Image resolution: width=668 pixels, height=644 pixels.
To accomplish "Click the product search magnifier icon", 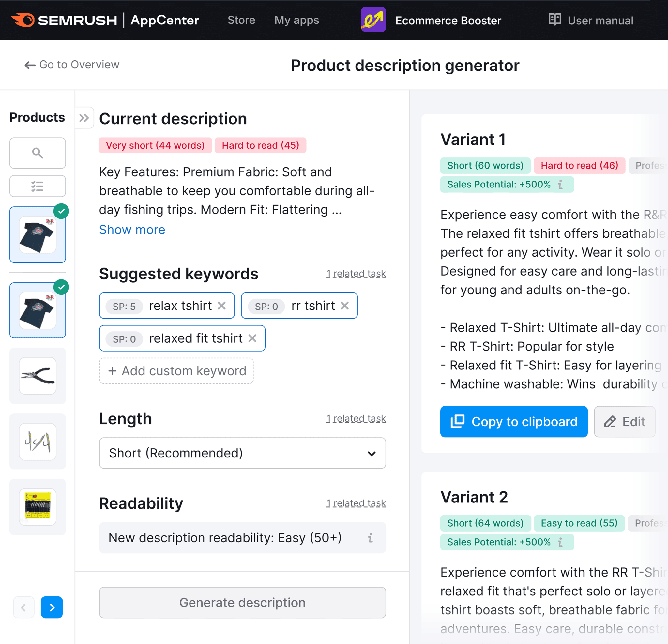I will tap(38, 153).
